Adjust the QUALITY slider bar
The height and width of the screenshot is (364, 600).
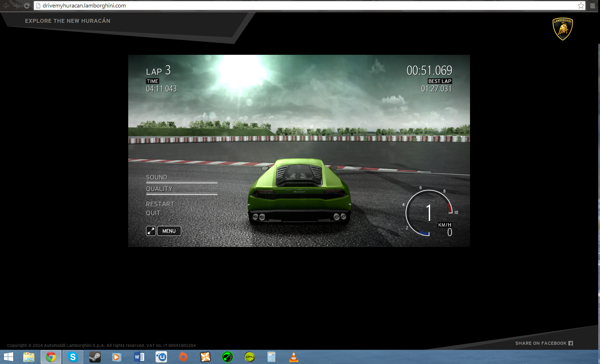182,194
